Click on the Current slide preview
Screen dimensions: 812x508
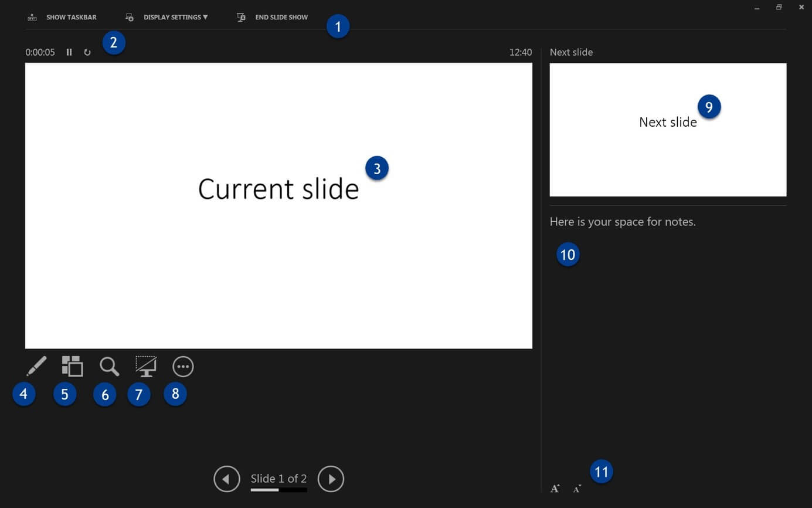point(278,205)
